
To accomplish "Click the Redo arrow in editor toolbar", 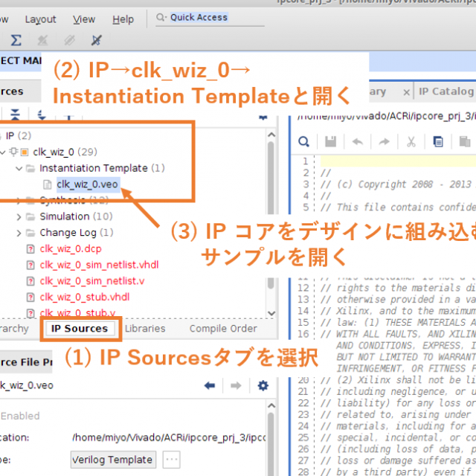I will click(384, 141).
